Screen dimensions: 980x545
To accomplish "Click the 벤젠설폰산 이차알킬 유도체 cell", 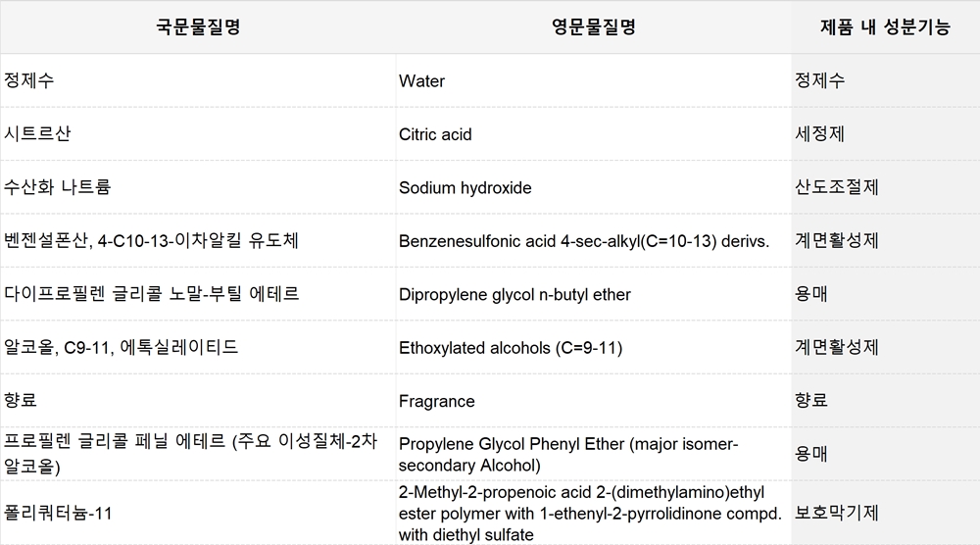I will (x=198, y=240).
